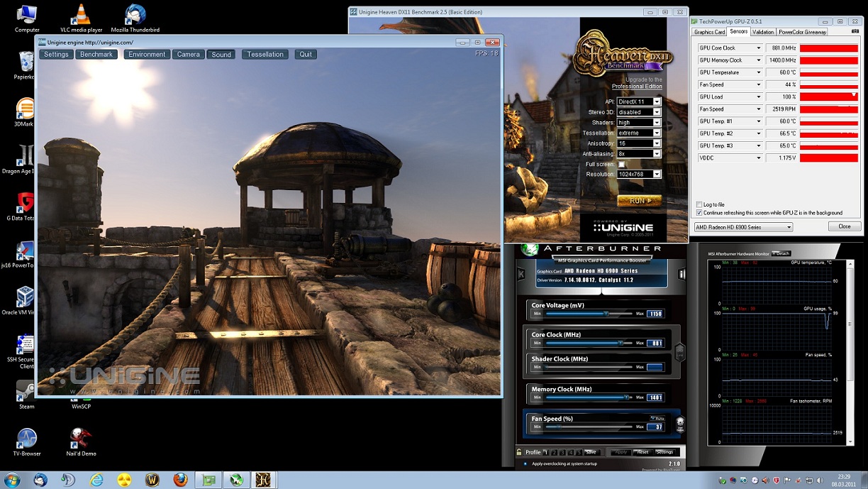Viewport: 868px width, 489px height.
Task: Toggle Auto fan speed in Afterburner
Action: coord(657,418)
